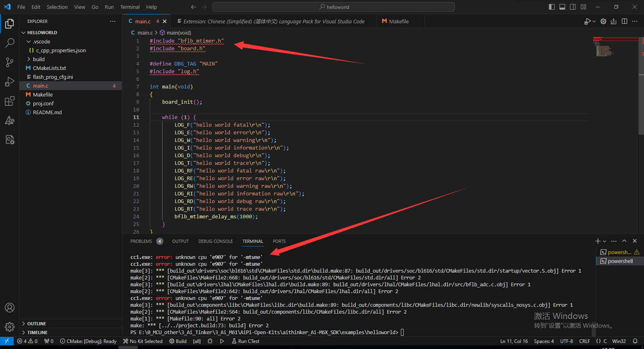The width and height of the screenshot is (644, 349).
Task: Open editor More Actions ellipsis
Action: pos(635,21)
